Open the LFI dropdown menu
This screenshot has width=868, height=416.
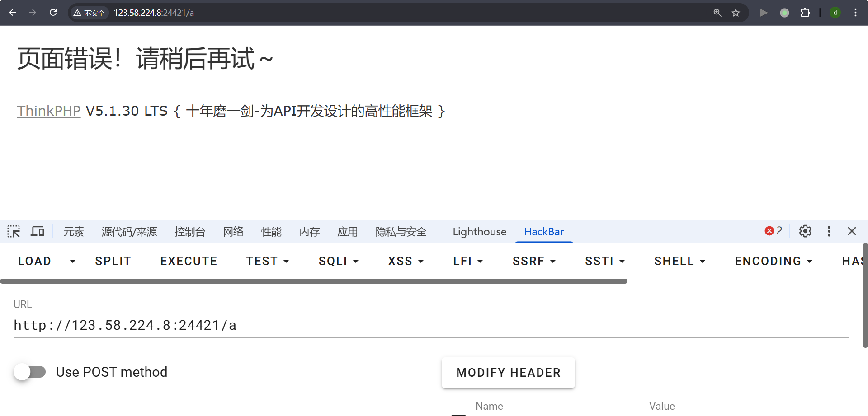click(468, 261)
